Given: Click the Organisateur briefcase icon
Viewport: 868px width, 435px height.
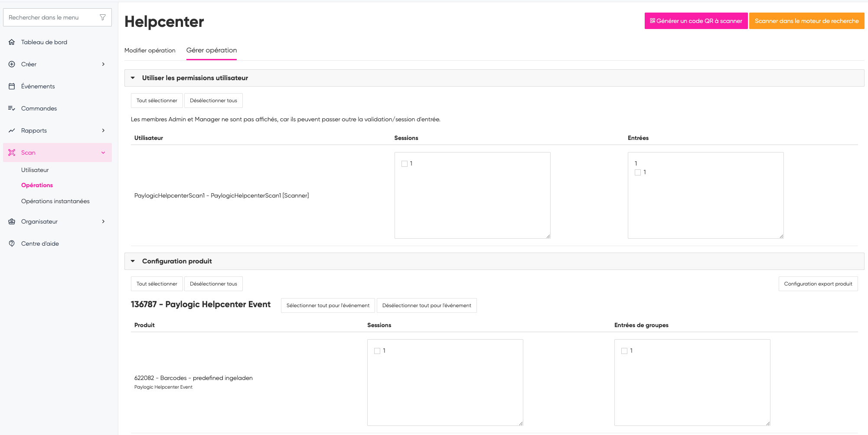Looking at the screenshot, I should (x=12, y=221).
